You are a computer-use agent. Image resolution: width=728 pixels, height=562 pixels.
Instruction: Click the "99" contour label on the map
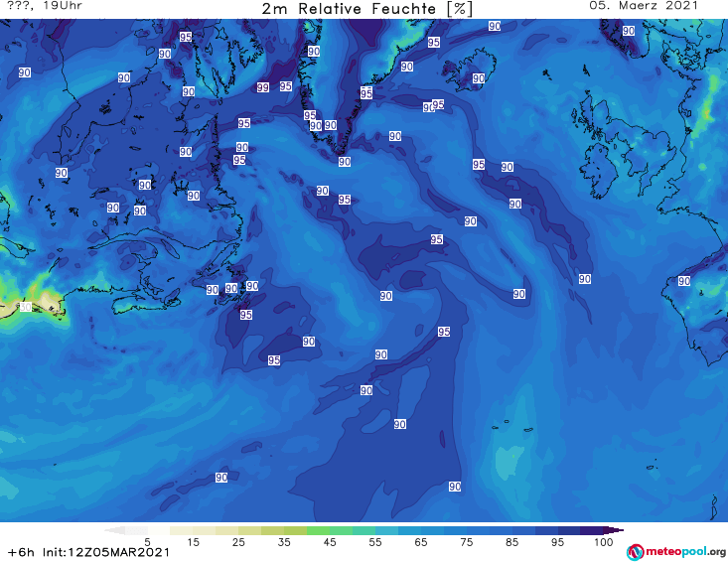263,87
